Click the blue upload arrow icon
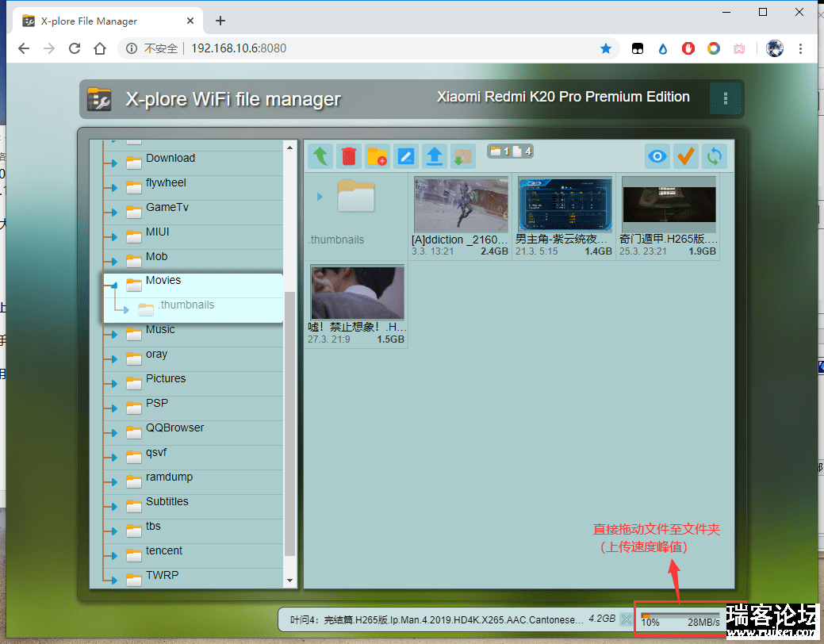824x644 pixels. pos(435,157)
